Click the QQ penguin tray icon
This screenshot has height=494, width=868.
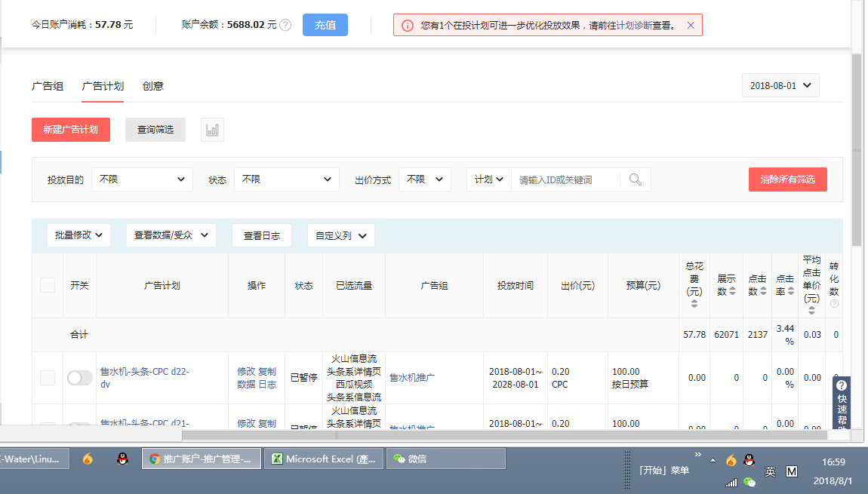749,460
